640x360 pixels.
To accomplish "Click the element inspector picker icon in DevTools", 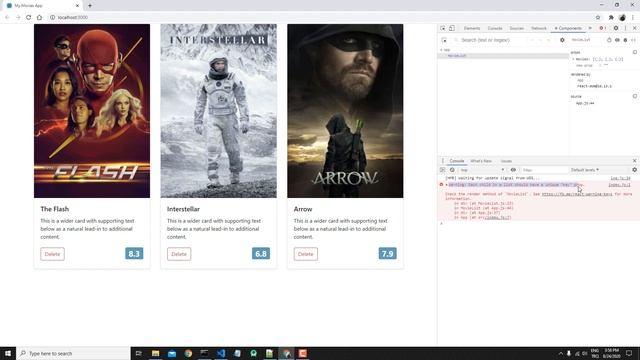I will (x=443, y=28).
